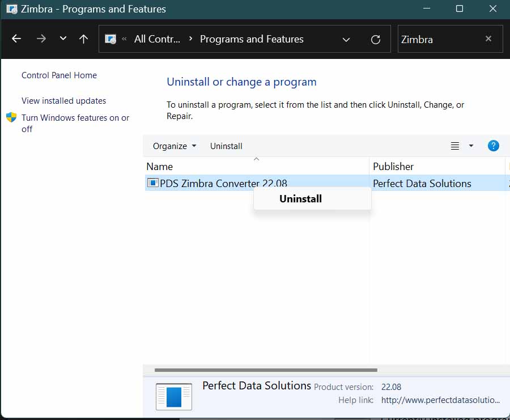Screen dimensions: 510x420
Task: Open Control Panel Home link
Action: pyautogui.click(x=59, y=75)
